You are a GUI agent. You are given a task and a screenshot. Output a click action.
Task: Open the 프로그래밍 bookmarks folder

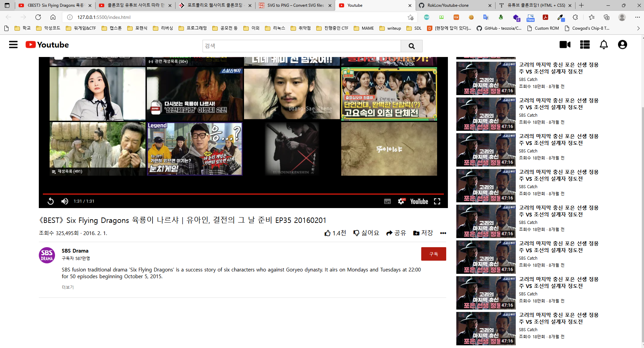click(193, 28)
